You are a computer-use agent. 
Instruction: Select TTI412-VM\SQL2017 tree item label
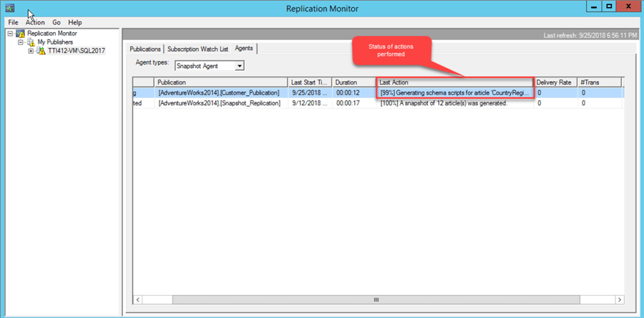[x=77, y=51]
